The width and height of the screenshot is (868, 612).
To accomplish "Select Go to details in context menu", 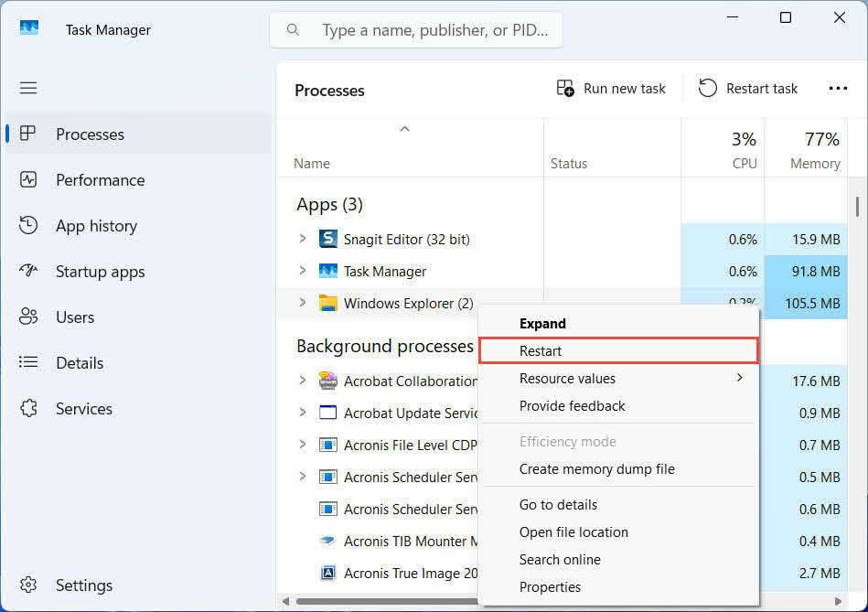I will click(618, 505).
